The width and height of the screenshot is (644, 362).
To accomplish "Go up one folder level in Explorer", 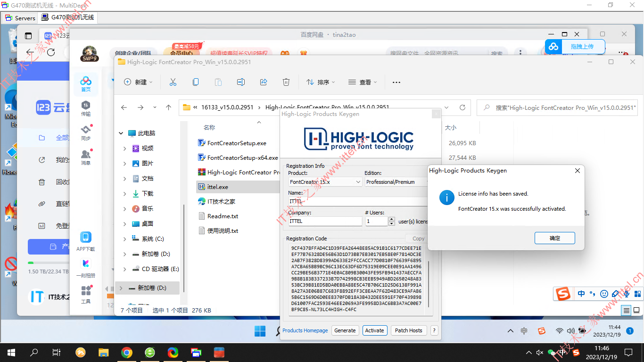I will click(x=168, y=107).
